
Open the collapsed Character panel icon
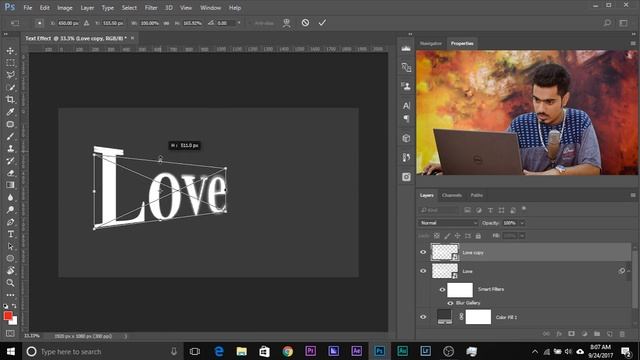click(406, 106)
